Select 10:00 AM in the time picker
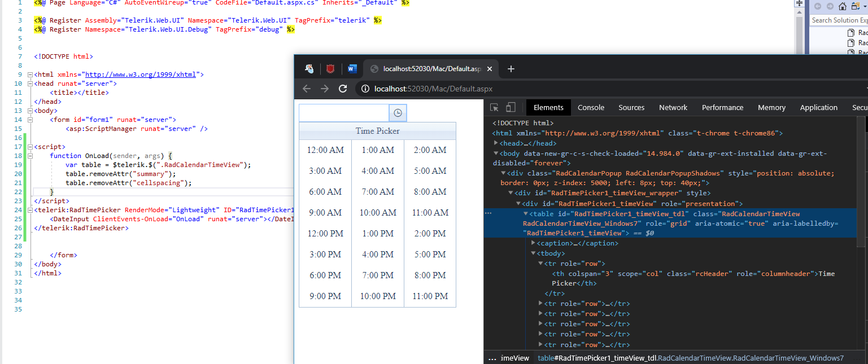The image size is (868, 364). [378, 213]
